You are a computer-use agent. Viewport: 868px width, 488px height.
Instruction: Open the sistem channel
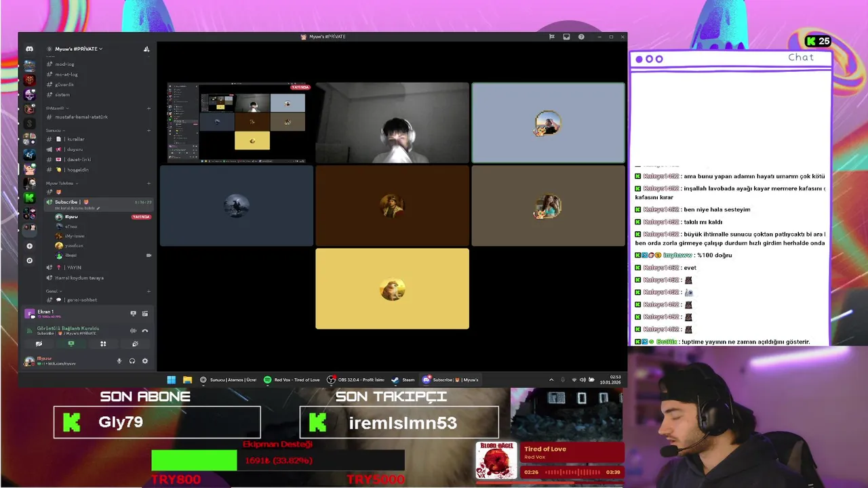98,95
